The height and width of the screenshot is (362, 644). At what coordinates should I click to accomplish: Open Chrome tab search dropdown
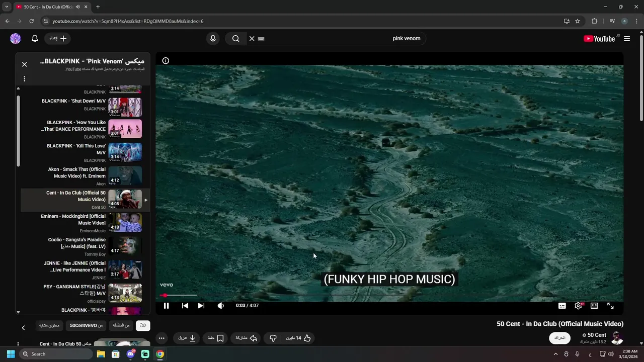click(x=7, y=7)
